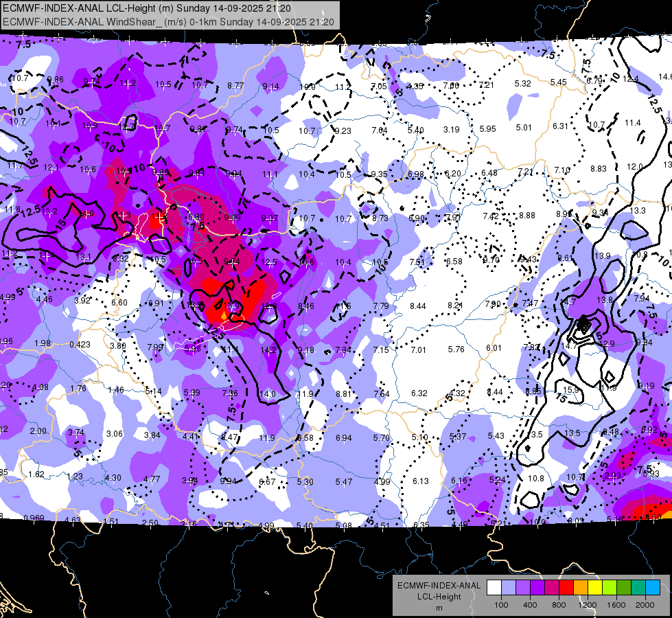Click the LCL-Height (m) title line
Screen dimensions: 672x618
click(x=147, y=8)
